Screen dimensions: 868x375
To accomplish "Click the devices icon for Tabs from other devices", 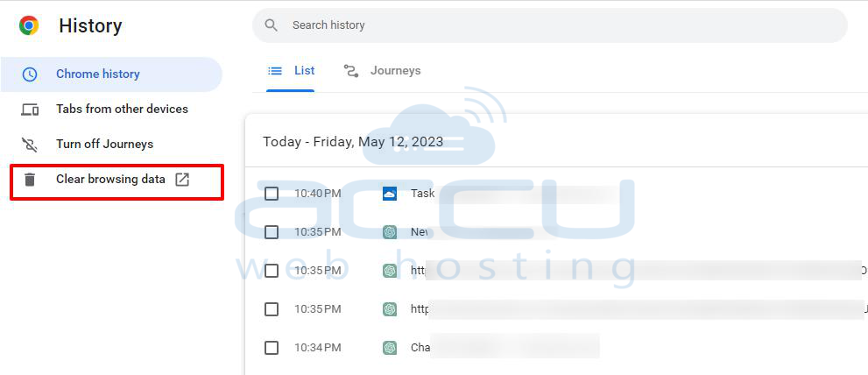I will coord(30,110).
